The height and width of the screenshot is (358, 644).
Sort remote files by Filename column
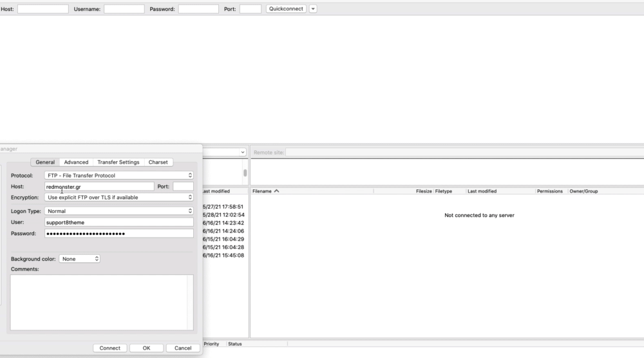[x=312, y=191]
